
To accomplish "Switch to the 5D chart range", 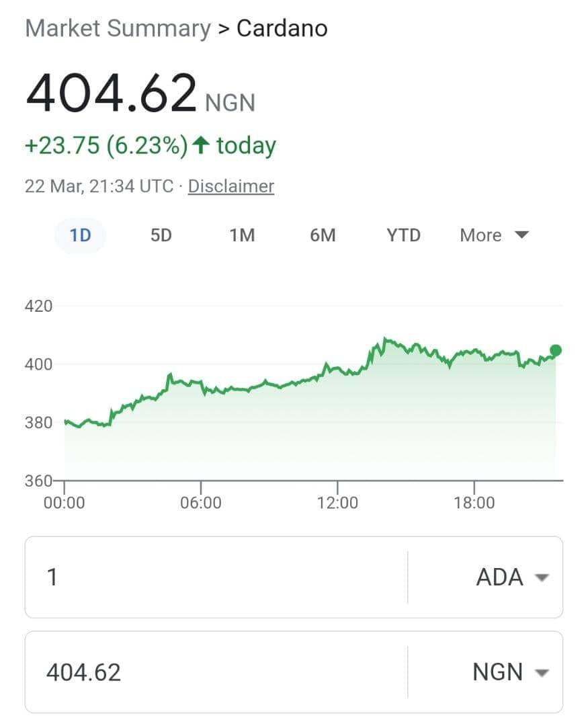I will (x=161, y=235).
